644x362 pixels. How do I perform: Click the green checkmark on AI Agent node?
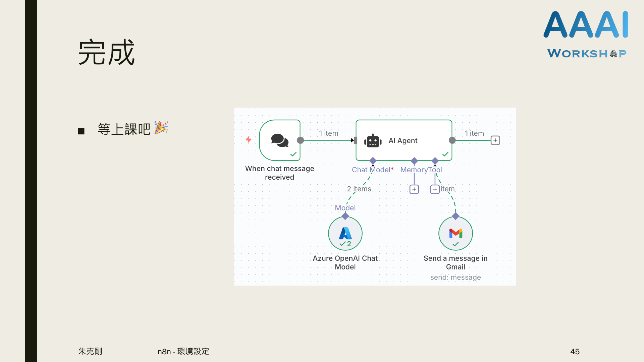(445, 154)
